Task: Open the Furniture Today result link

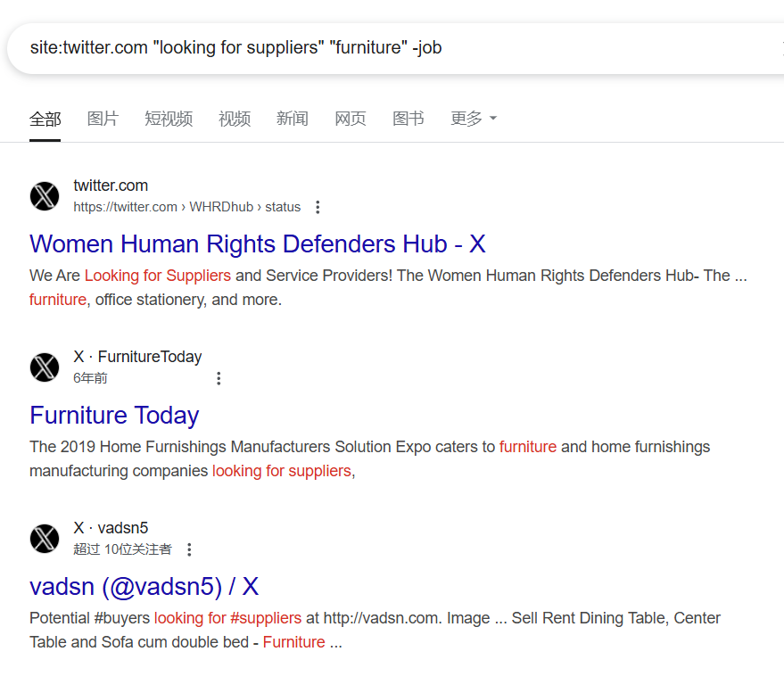Action: [x=114, y=416]
